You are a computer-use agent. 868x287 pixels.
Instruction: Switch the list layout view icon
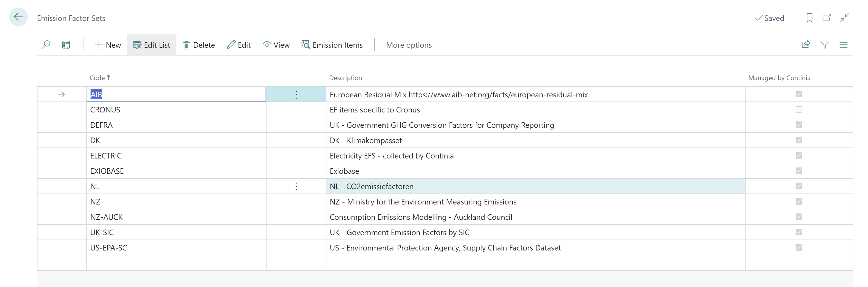click(843, 45)
